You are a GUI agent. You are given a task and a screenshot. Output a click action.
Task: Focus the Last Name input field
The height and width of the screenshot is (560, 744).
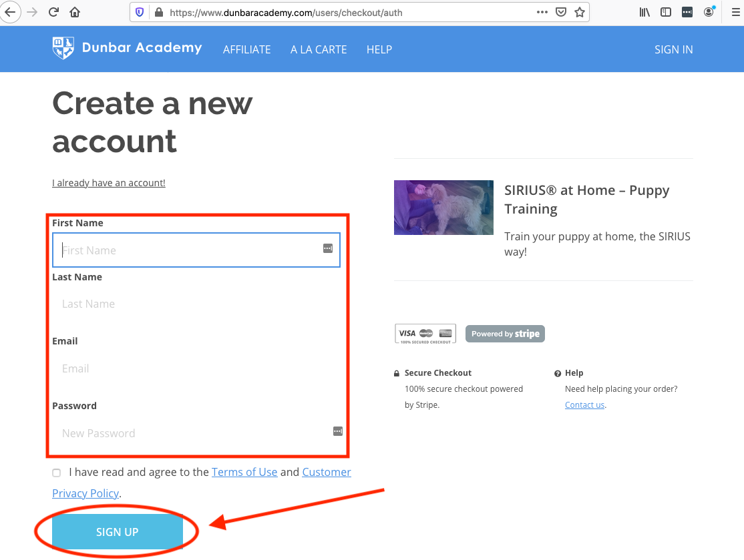tap(196, 304)
